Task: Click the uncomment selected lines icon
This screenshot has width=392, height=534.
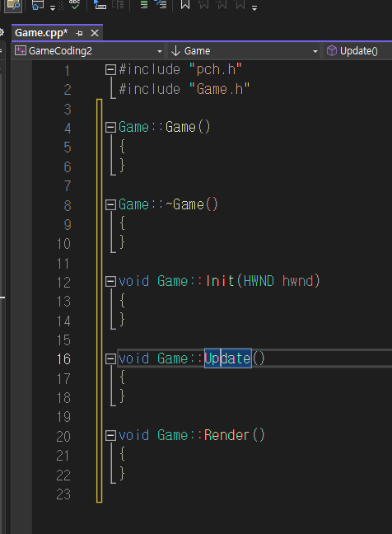Action: point(161,4)
